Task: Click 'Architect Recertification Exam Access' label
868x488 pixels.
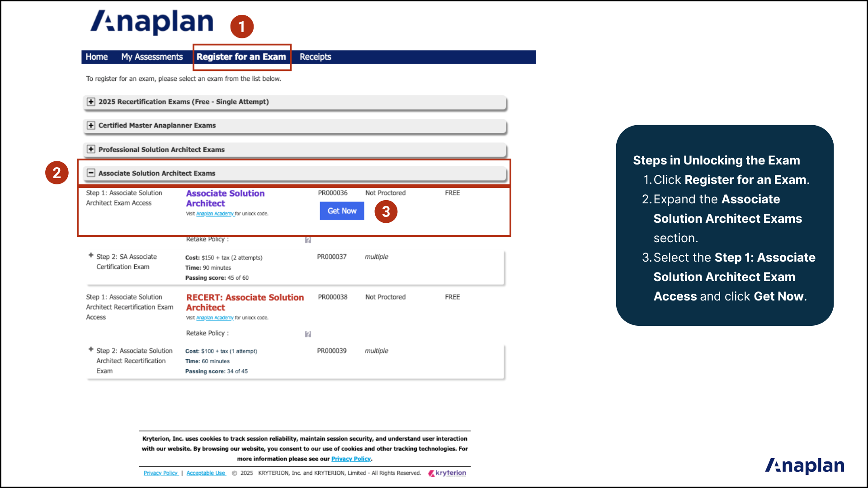Action: coord(130,312)
